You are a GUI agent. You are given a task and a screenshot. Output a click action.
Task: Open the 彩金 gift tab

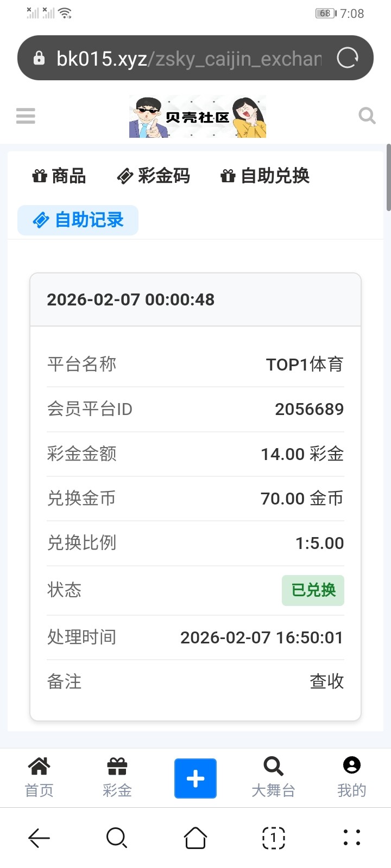(117, 777)
